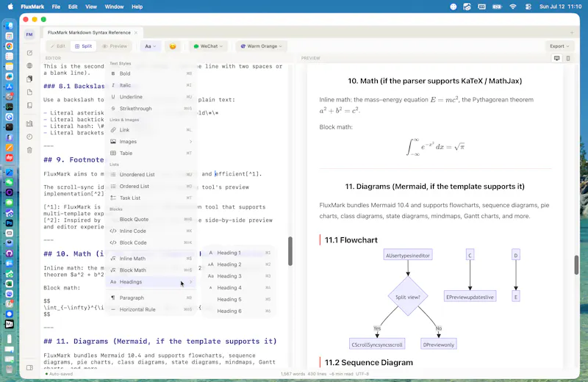Click the editor pane vertical scrollbar thumb
Screen dimensions: 588x382
coord(290,251)
